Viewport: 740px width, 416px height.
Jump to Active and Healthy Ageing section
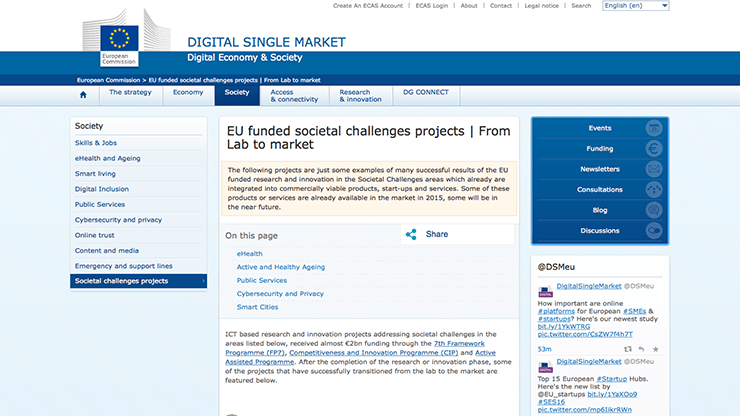coord(281,267)
